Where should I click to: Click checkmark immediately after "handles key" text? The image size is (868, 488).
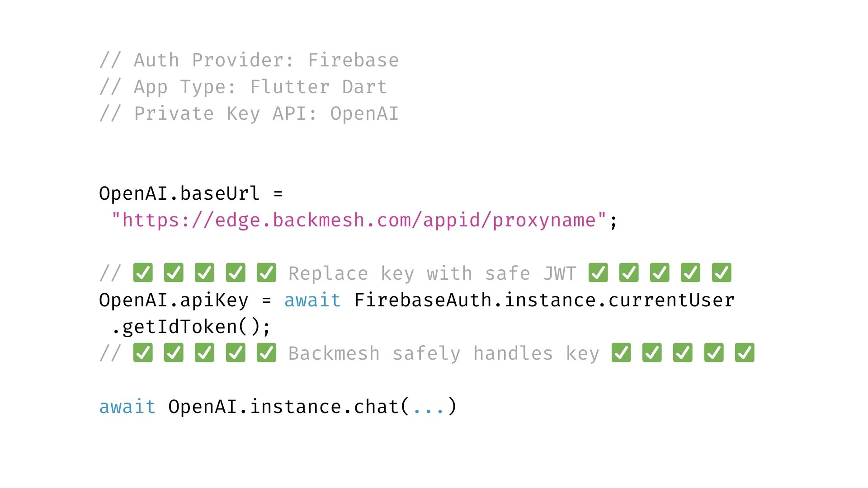[x=621, y=353]
